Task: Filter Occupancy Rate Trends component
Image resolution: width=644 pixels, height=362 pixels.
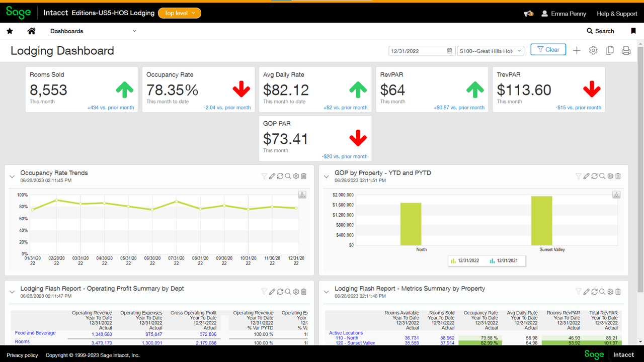Action: point(264,176)
